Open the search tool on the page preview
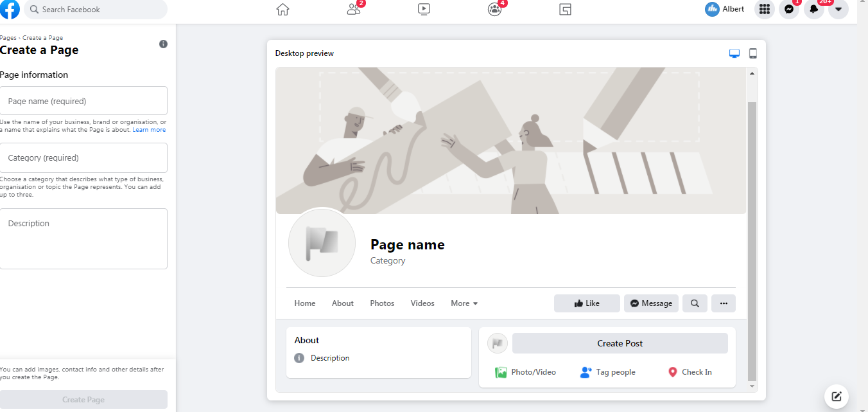Image resolution: width=868 pixels, height=412 pixels. click(695, 303)
